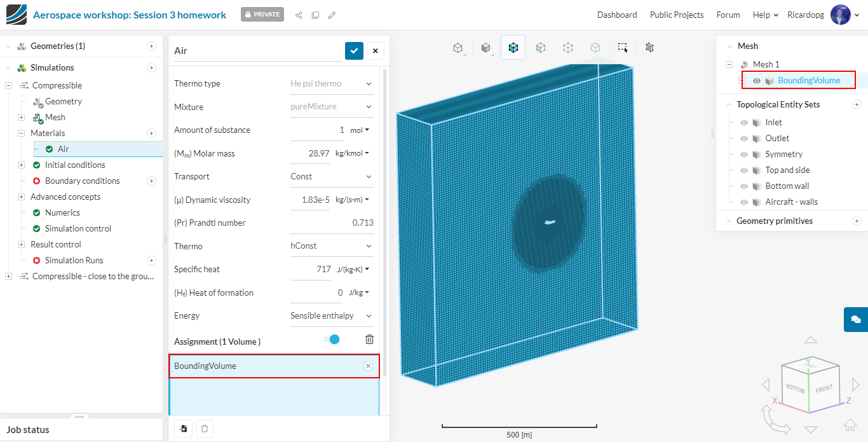Add a simulation run with plus icon

tap(151, 260)
